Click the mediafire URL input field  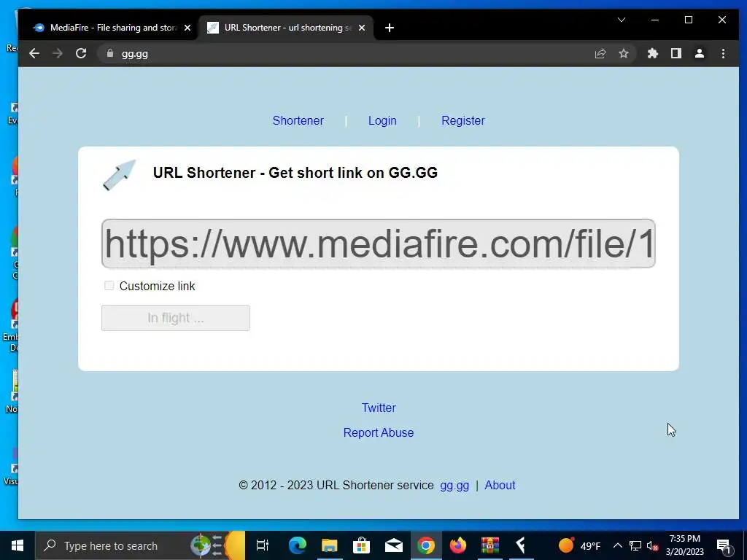pyautogui.click(x=379, y=244)
